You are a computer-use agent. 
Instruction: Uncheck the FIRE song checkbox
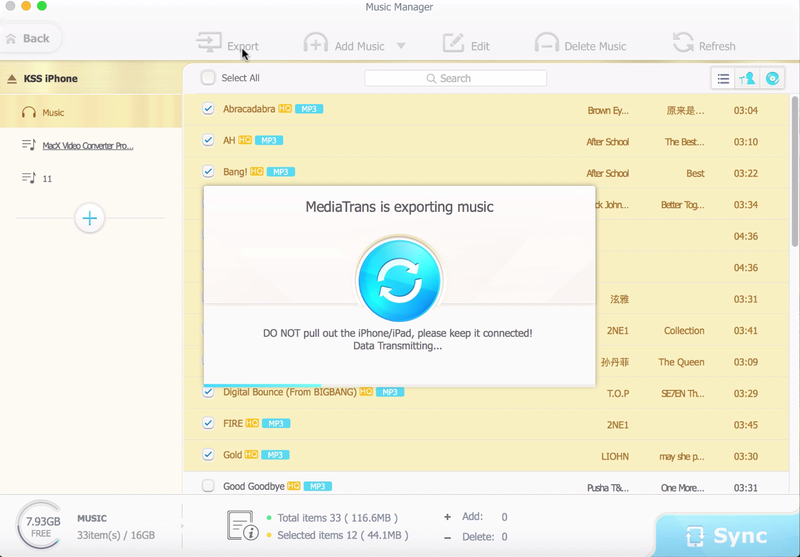click(x=208, y=423)
